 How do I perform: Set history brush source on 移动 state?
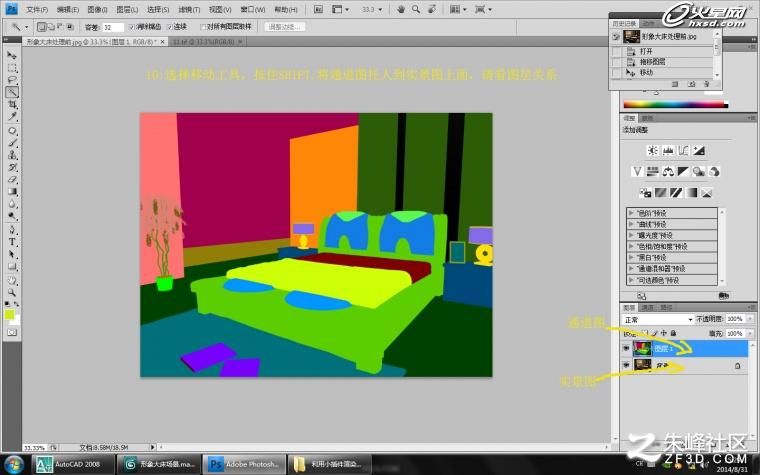coord(616,73)
